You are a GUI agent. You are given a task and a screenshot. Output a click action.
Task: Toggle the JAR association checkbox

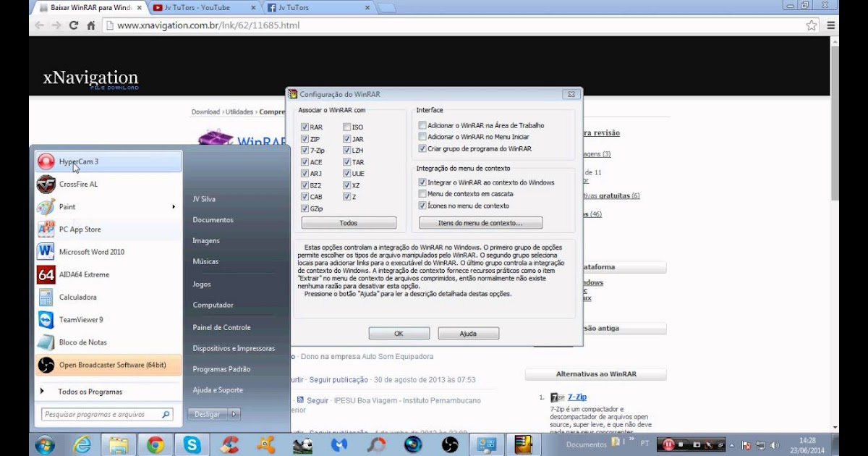(347, 139)
